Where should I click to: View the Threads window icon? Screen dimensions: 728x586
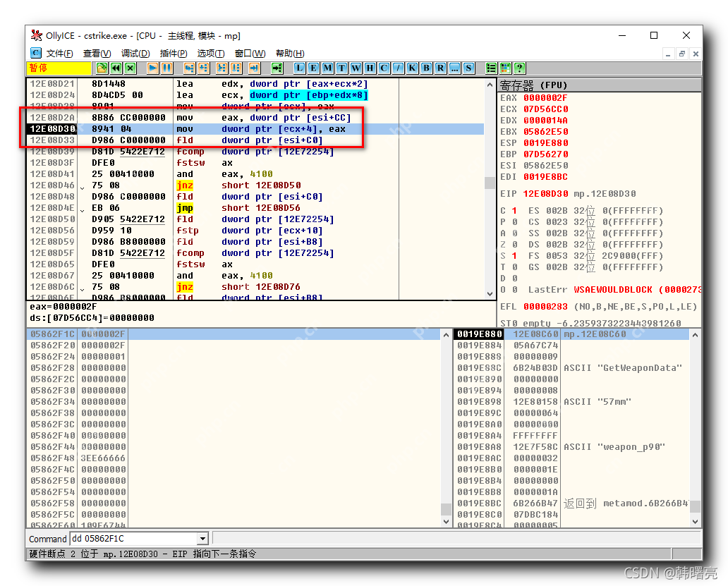(x=340, y=68)
